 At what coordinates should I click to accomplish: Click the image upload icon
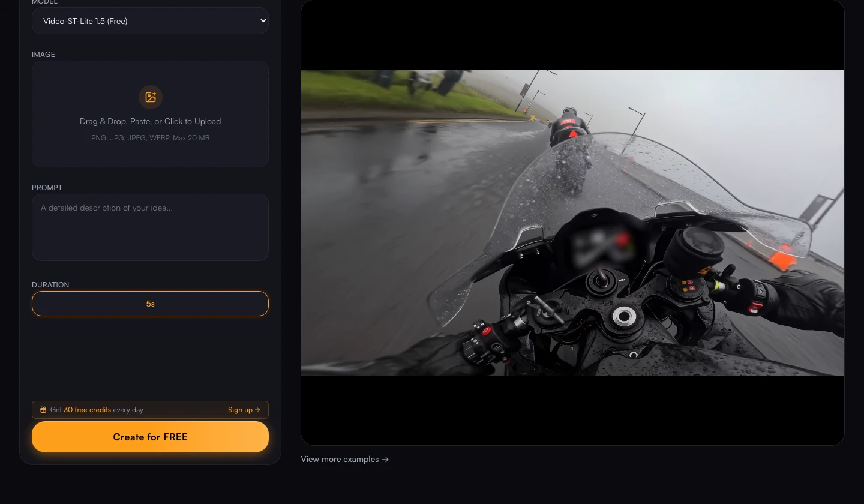(x=151, y=97)
